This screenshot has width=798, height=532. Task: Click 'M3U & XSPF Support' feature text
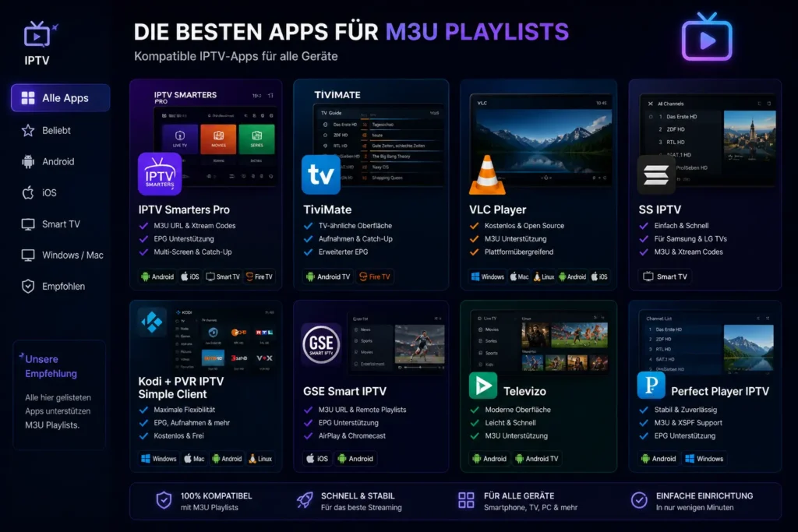pos(688,423)
